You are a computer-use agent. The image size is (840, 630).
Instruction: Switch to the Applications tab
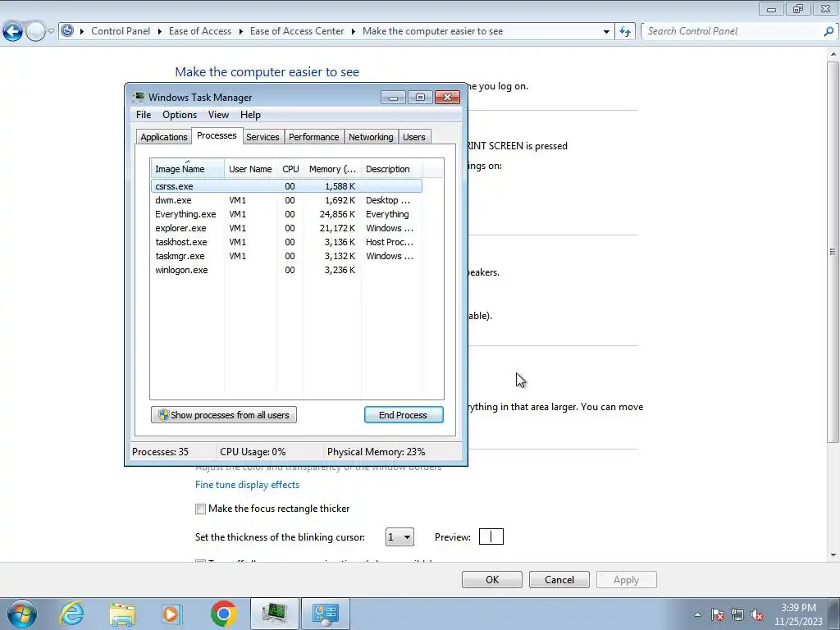tap(164, 137)
